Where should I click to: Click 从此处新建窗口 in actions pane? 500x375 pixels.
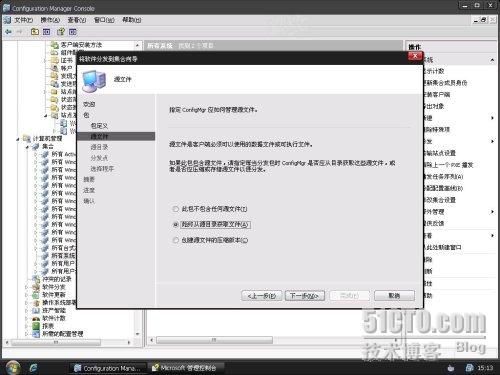(x=443, y=247)
